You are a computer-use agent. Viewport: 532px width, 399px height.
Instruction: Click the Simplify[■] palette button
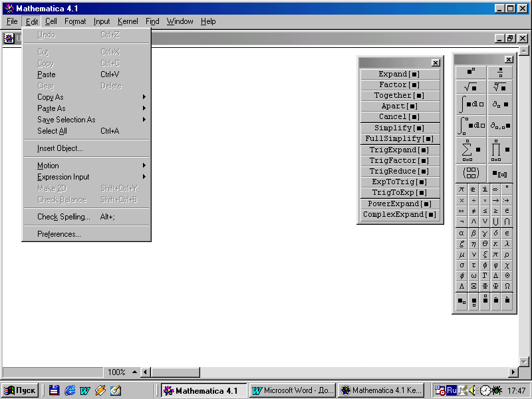point(400,128)
